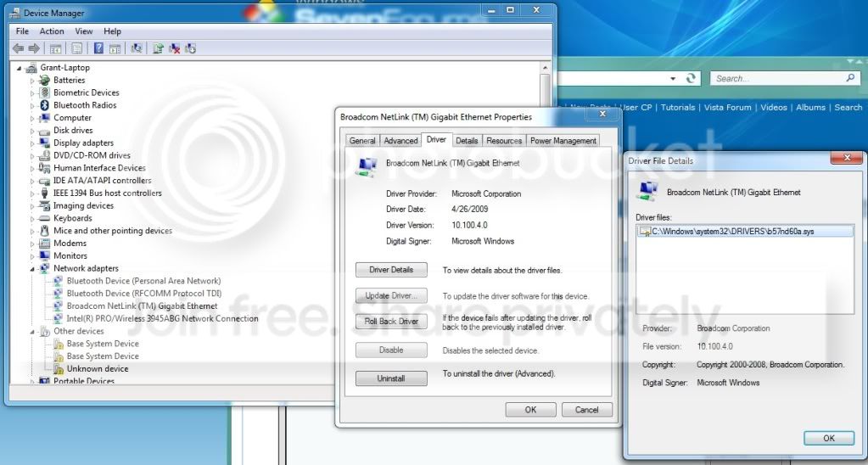Viewport: 868px width, 465px height.
Task: Switch to the Details tab
Action: pos(467,141)
